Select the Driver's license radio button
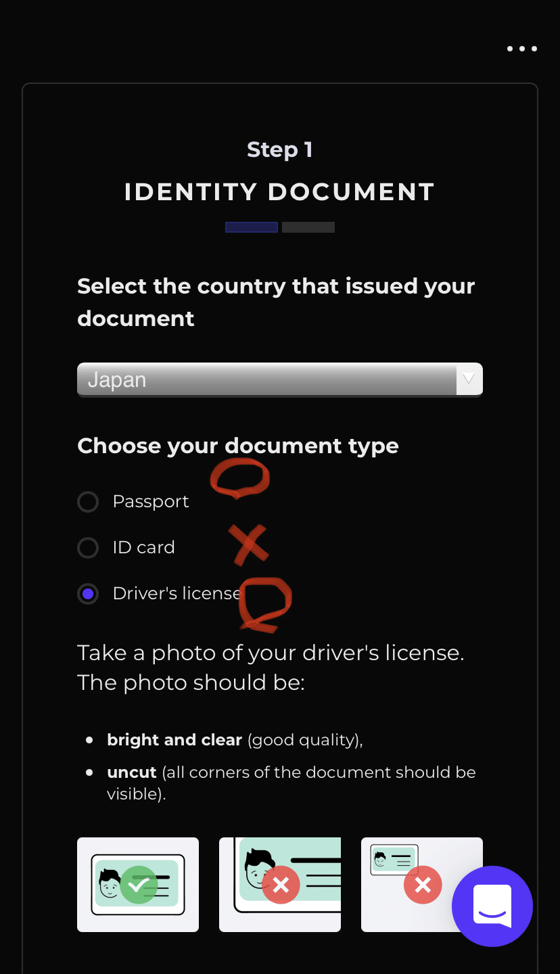Screen dimensions: 560x974 (x=88, y=594)
